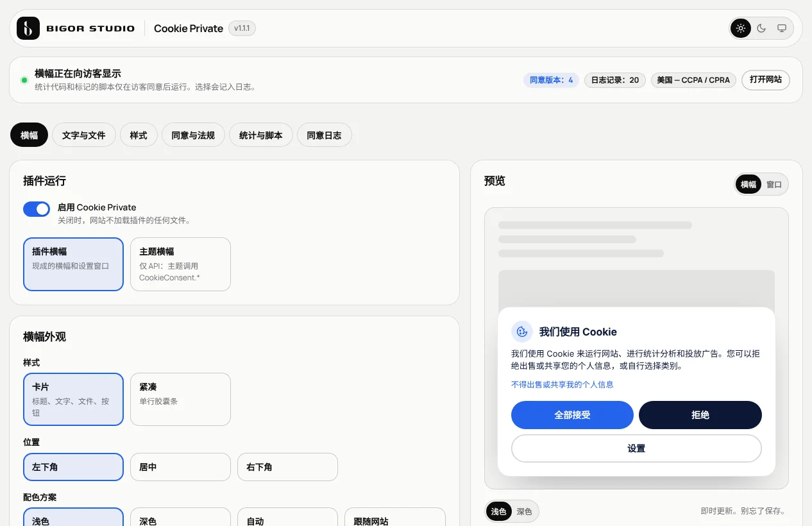Click the Bigor Studio logo icon
The height and width of the screenshot is (526, 812).
point(28,28)
